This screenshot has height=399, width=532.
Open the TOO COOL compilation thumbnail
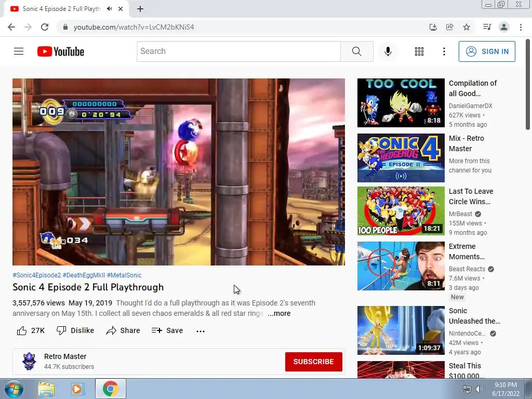point(401,103)
